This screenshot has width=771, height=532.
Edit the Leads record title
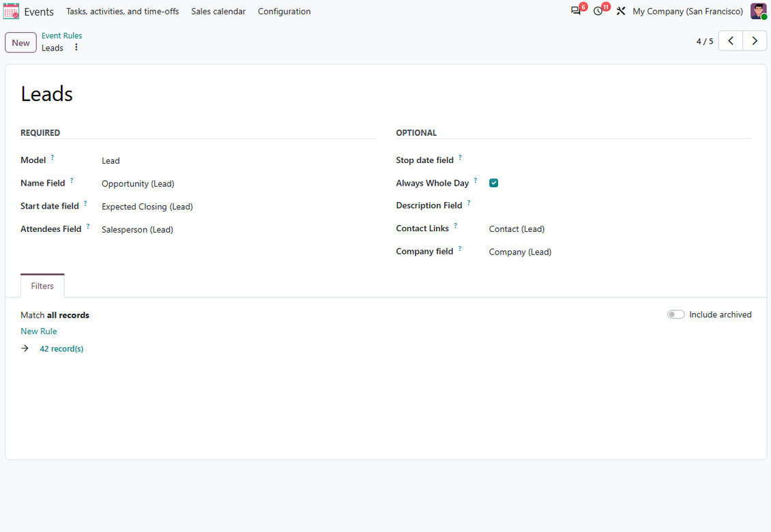[46, 94]
